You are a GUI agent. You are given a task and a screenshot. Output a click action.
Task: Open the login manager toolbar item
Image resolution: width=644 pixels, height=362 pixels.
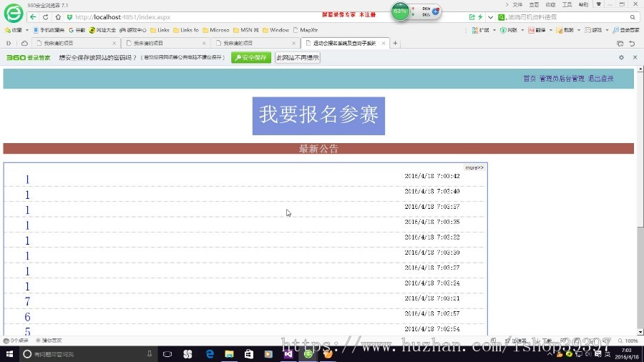click(x=626, y=30)
